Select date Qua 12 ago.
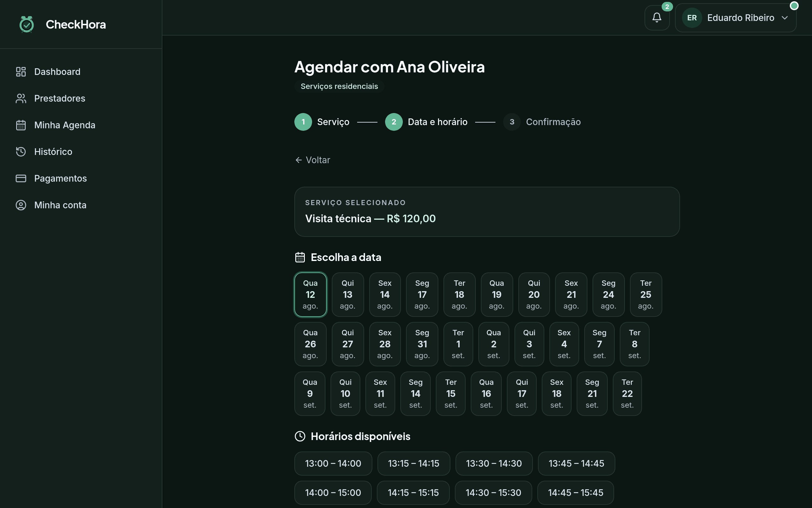The image size is (812, 508). tap(311, 295)
